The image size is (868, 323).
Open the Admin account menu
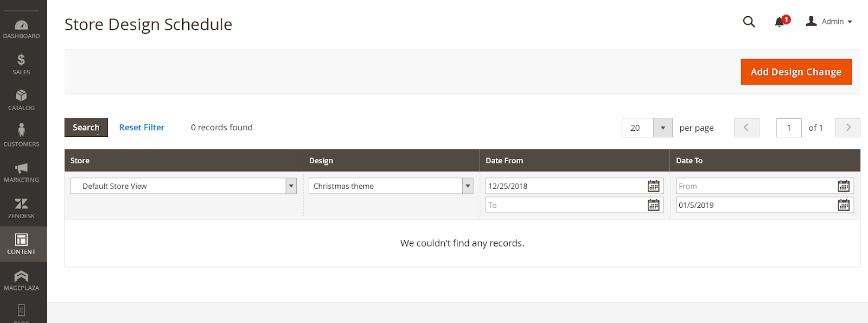(x=829, y=22)
